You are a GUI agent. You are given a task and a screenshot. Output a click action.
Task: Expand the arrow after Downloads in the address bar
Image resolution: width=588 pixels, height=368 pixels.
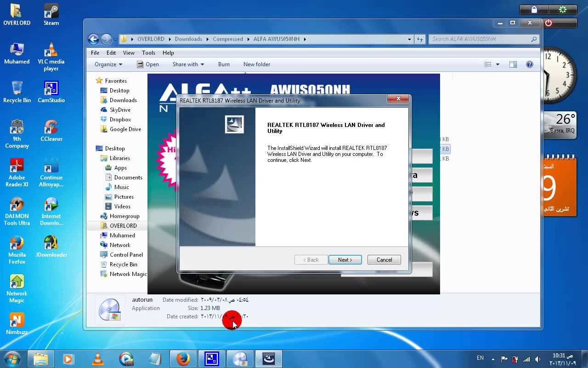207,39
